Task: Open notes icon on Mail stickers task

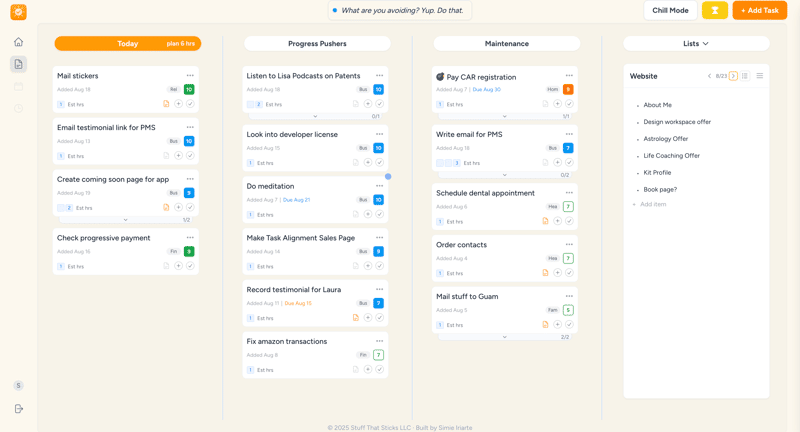Action: [x=166, y=104]
